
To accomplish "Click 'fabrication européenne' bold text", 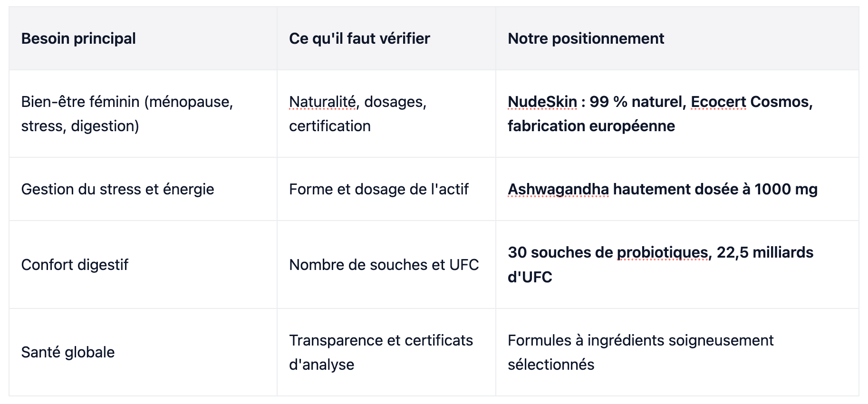I will coord(591,126).
